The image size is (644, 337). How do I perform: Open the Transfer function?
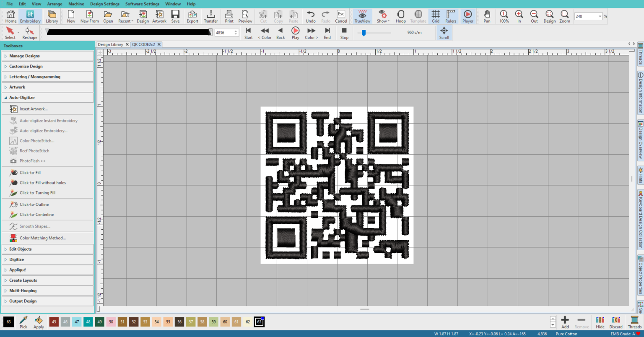(210, 16)
